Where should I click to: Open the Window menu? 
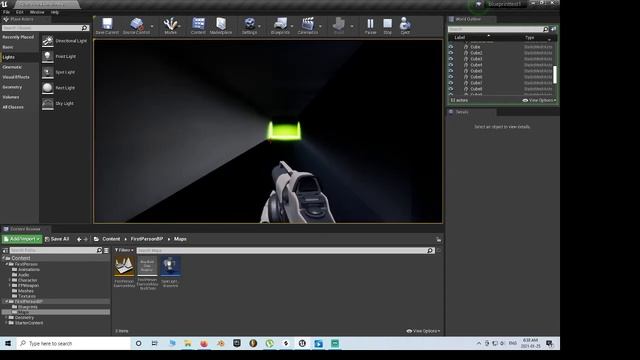point(37,12)
